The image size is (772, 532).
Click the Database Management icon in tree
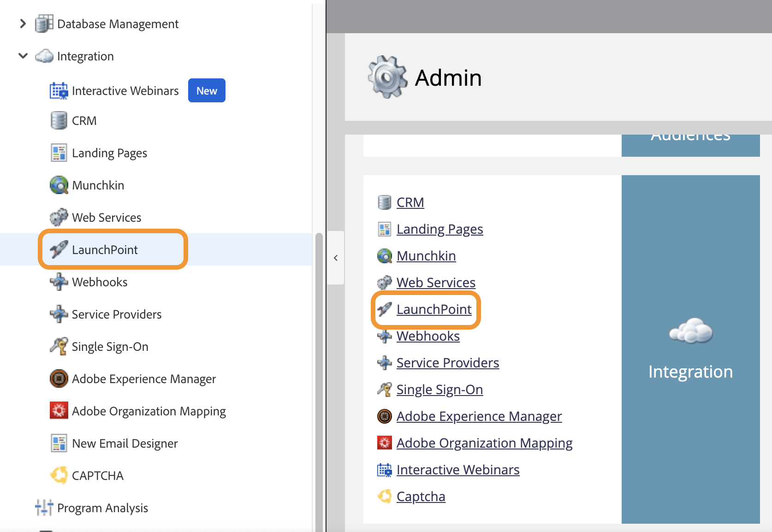(x=44, y=24)
